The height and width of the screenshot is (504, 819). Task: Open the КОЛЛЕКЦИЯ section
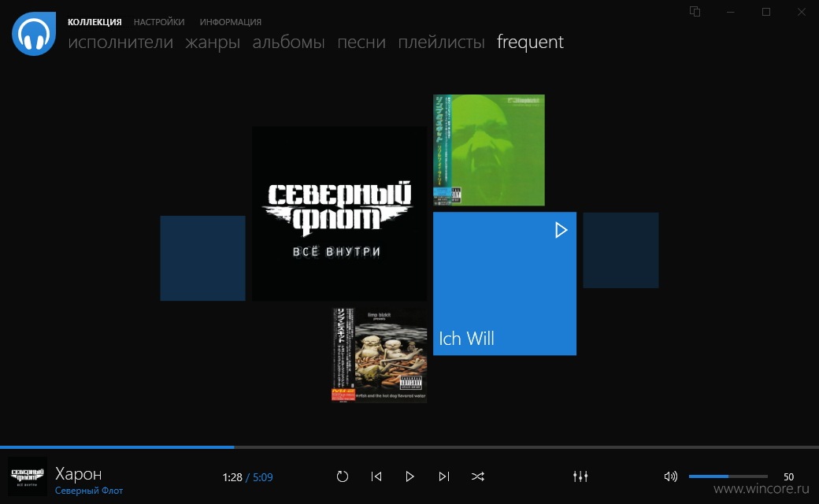[94, 22]
